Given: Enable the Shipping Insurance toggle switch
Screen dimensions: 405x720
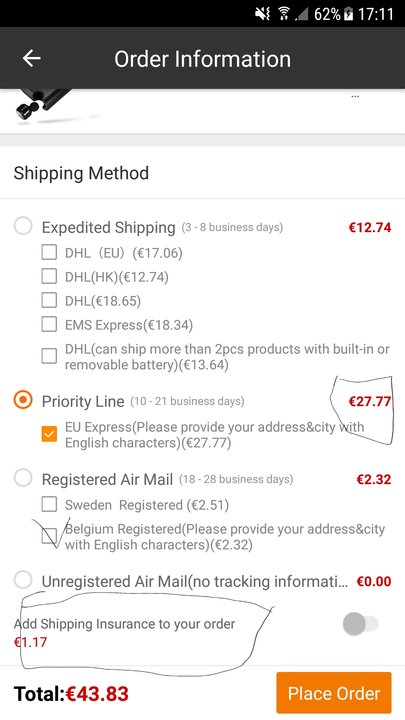Looking at the screenshot, I should click(360, 624).
